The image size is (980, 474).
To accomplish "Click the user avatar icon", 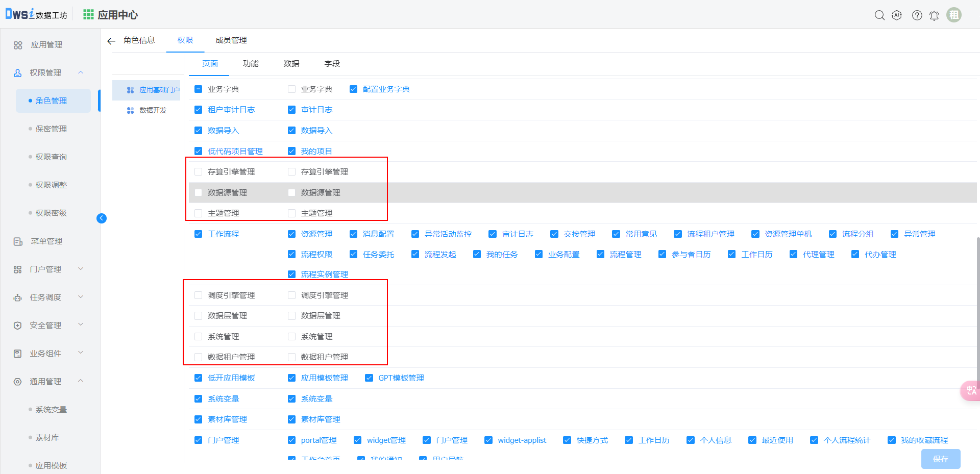I will (953, 15).
